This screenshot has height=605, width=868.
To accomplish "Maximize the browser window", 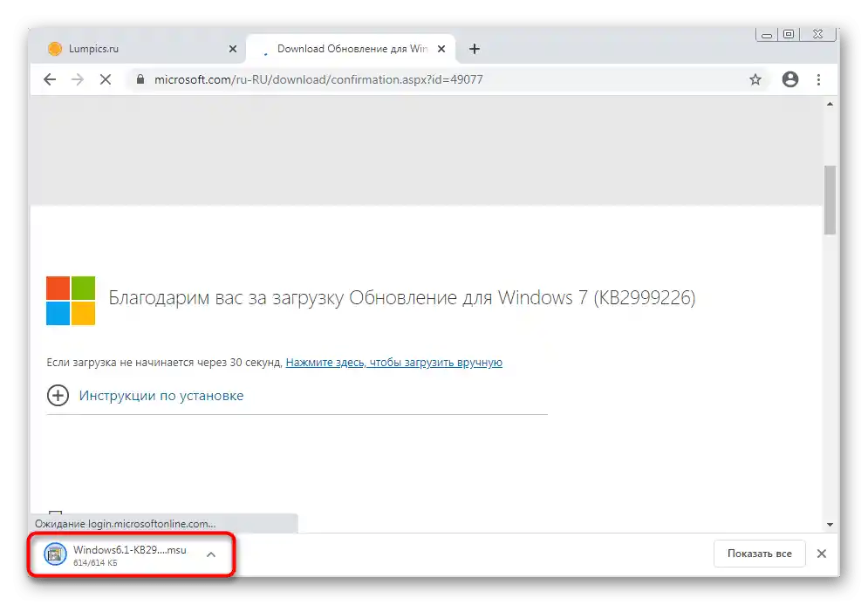I will (789, 34).
